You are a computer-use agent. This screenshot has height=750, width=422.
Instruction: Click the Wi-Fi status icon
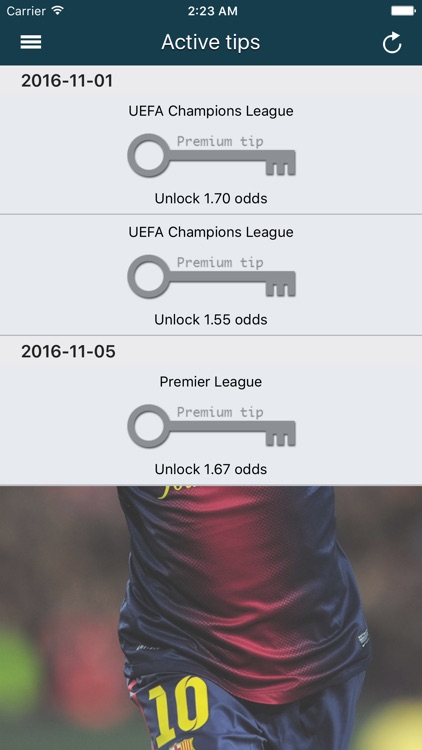pyautogui.click(x=58, y=11)
